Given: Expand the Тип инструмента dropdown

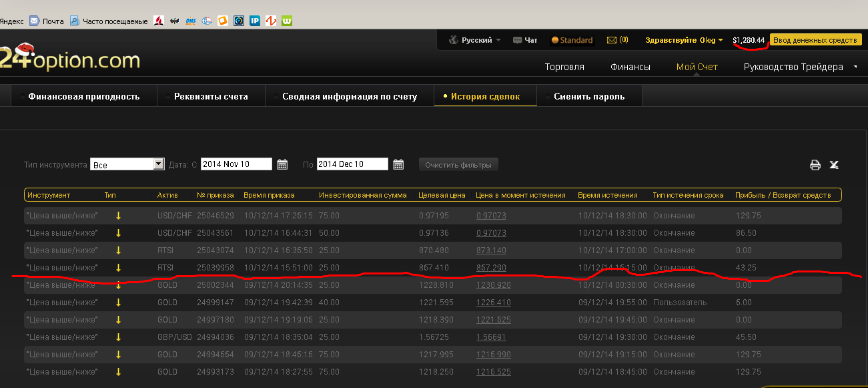Looking at the screenshot, I should [x=159, y=164].
